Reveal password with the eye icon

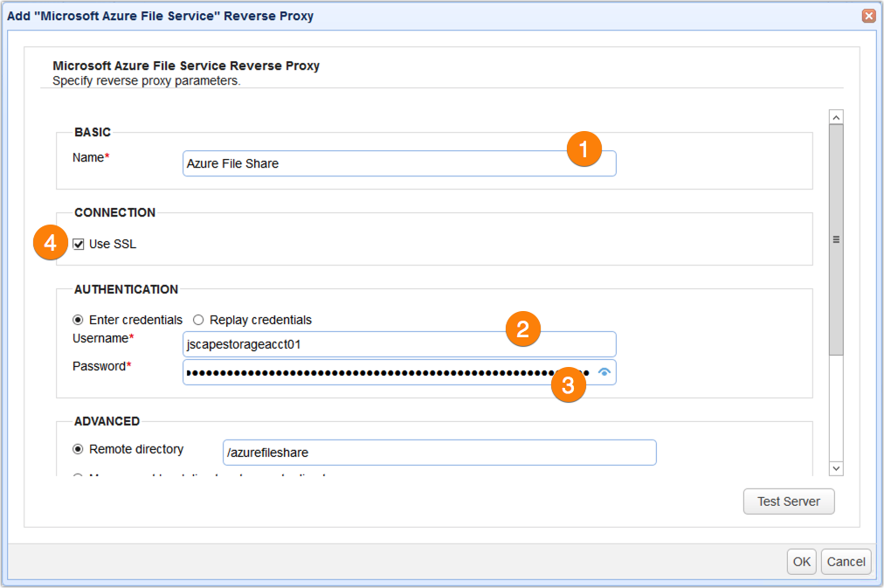(x=604, y=372)
